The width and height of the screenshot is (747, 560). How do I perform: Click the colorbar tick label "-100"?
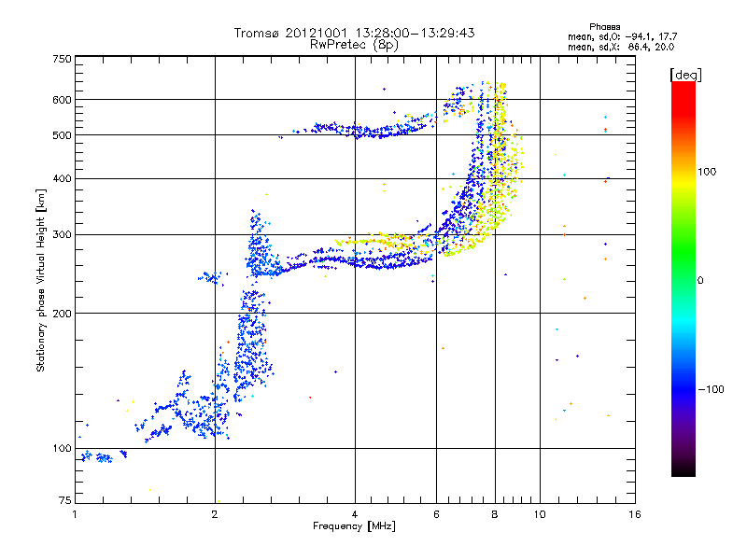(711, 389)
